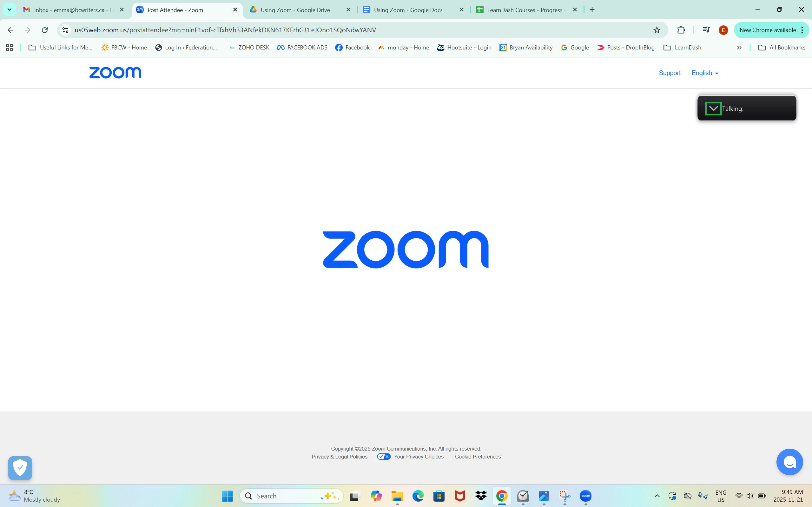Open the LearnDash bookmark folder

682,48
